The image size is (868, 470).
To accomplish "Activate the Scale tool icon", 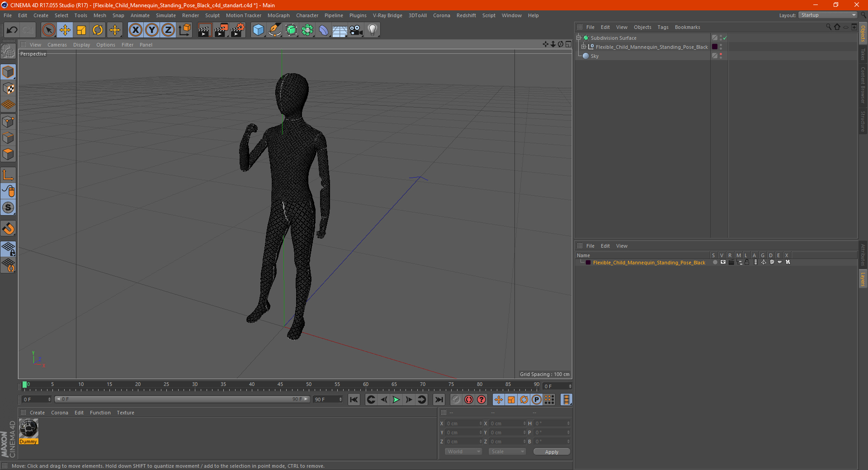I will [x=81, y=30].
